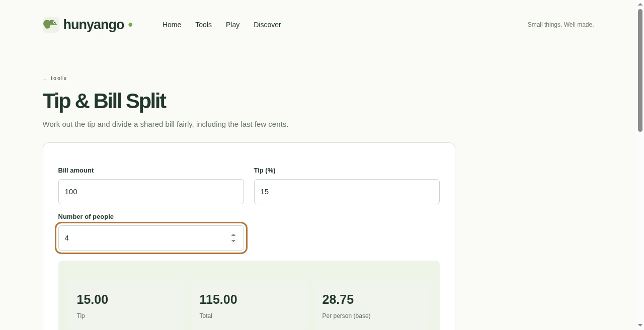Click the "Work out the tip" description text

pos(166,124)
